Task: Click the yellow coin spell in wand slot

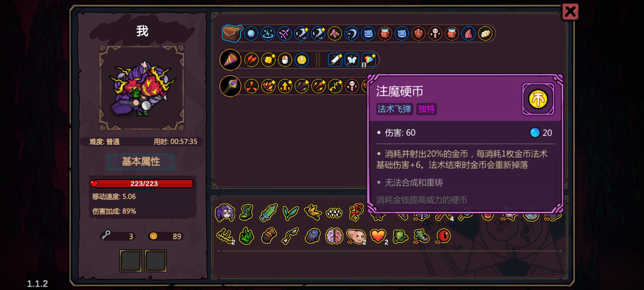Action: point(302,60)
